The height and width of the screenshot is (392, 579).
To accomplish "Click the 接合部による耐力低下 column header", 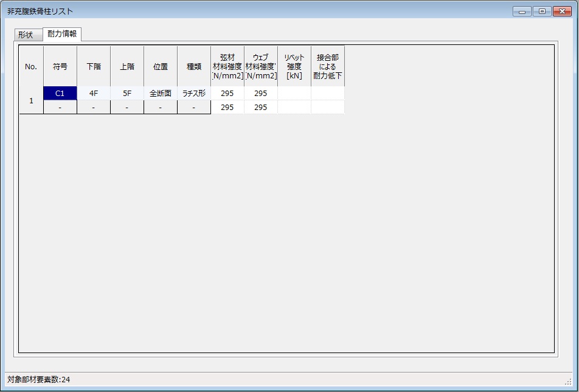I will click(x=328, y=66).
